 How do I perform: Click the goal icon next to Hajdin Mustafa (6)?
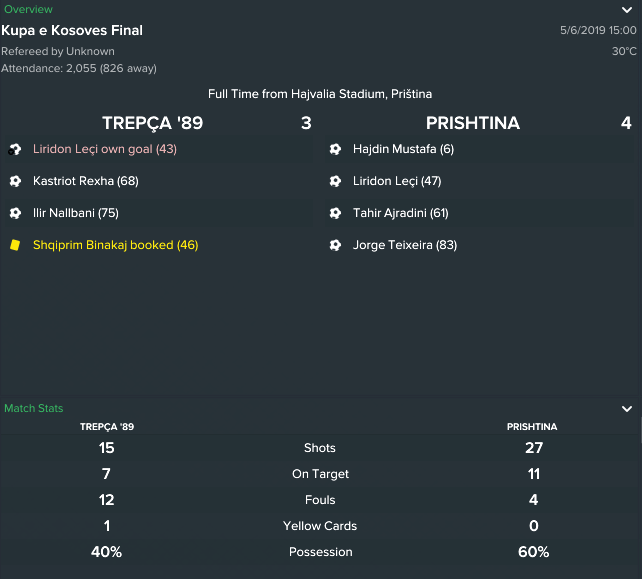(335, 149)
